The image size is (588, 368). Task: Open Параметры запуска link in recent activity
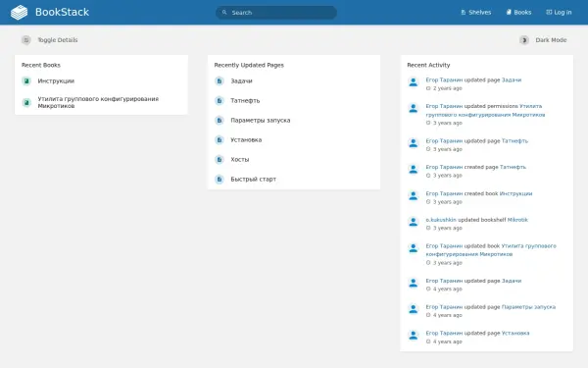pyautogui.click(x=529, y=307)
